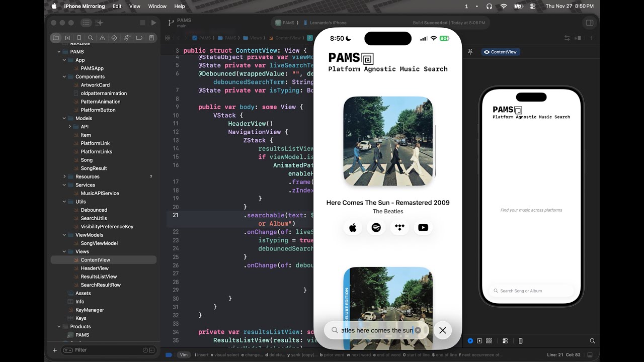This screenshot has height=362, width=644.
Task: Click the review changes arrows icon
Action: [567, 38]
